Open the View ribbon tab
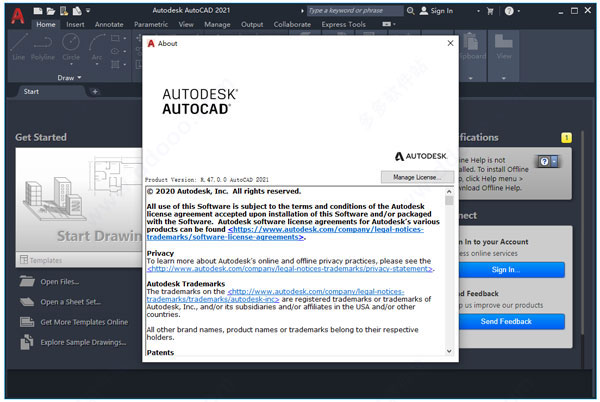 pos(186,24)
